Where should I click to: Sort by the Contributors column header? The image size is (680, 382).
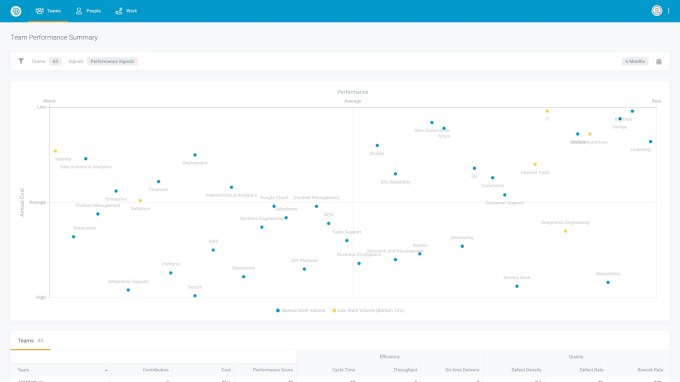[x=156, y=370]
